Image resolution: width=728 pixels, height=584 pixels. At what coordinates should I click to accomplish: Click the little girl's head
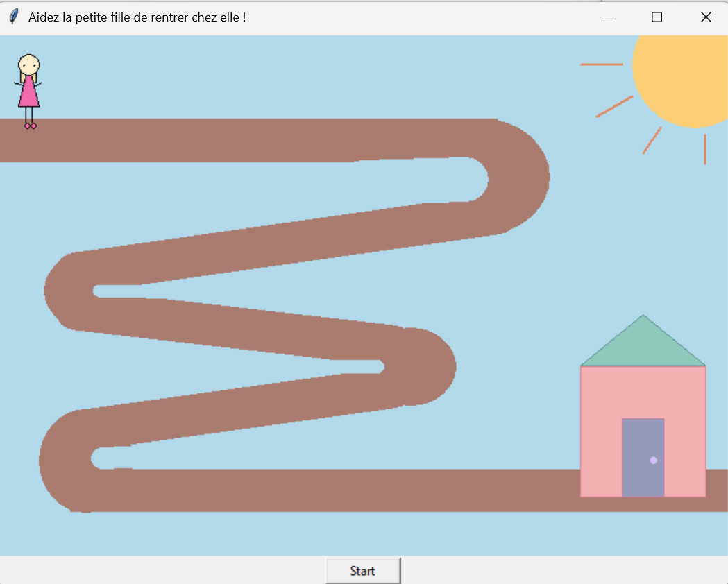(x=28, y=65)
